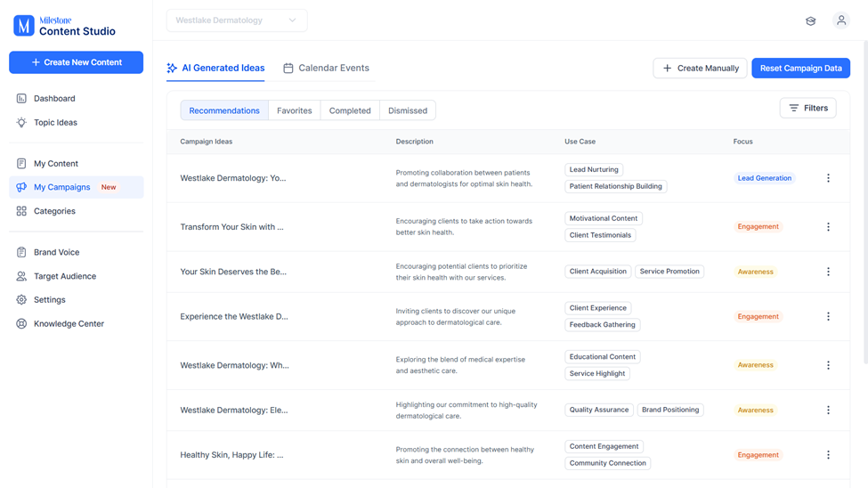Click the My Content document icon
The image size is (868, 488).
[21, 163]
